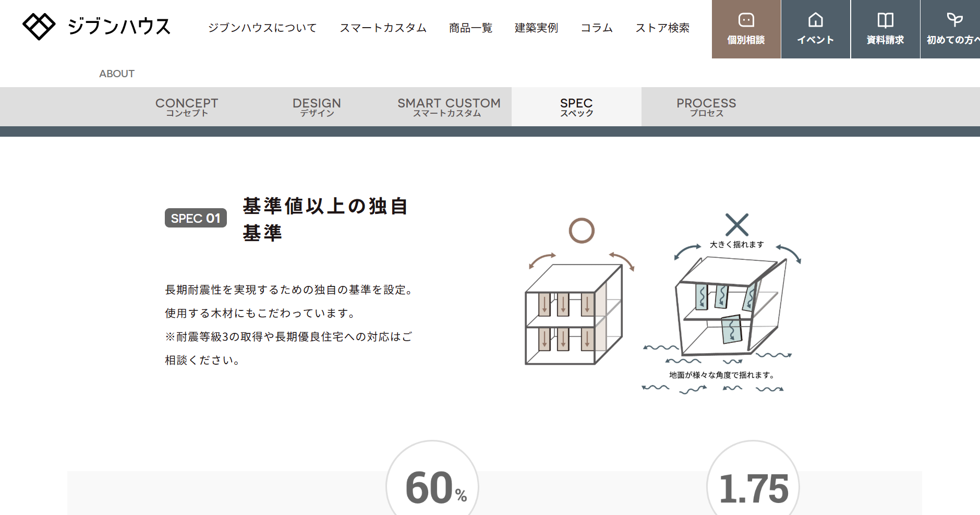Open スマートカスタム navigation item

click(x=383, y=28)
